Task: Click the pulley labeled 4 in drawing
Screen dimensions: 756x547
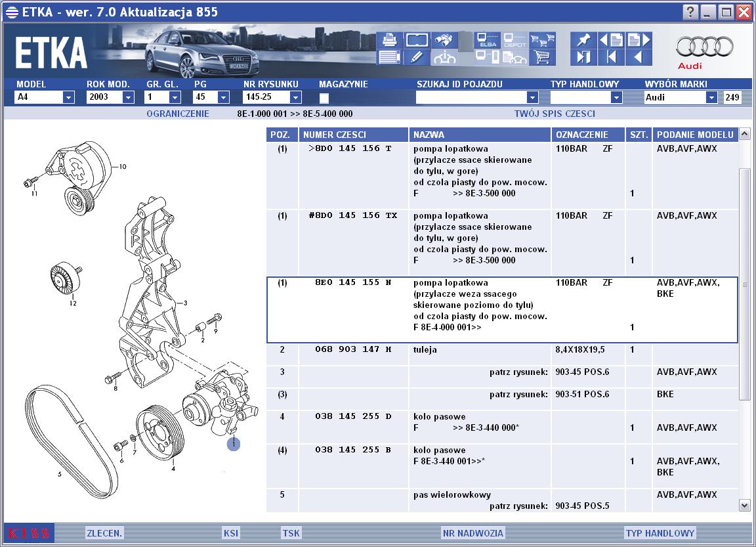Action: (x=160, y=433)
